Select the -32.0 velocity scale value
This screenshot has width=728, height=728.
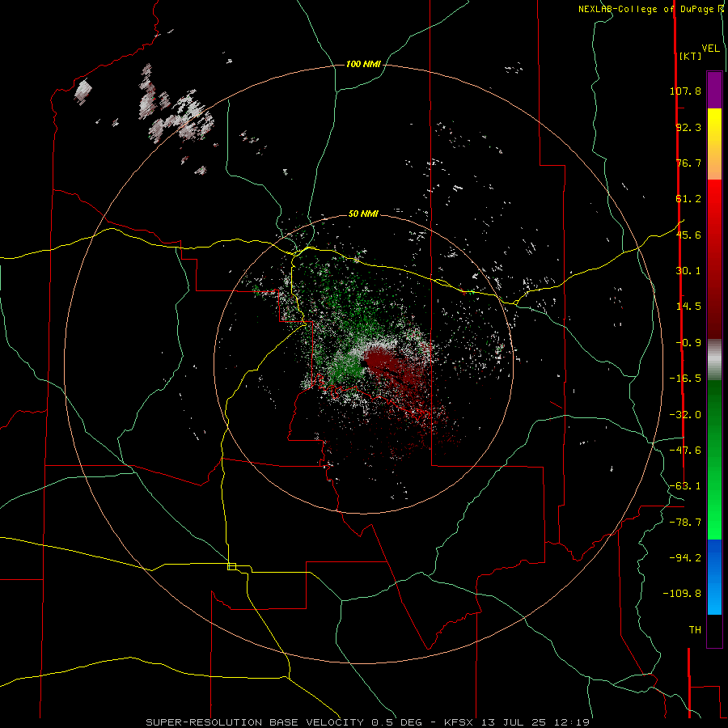click(685, 415)
